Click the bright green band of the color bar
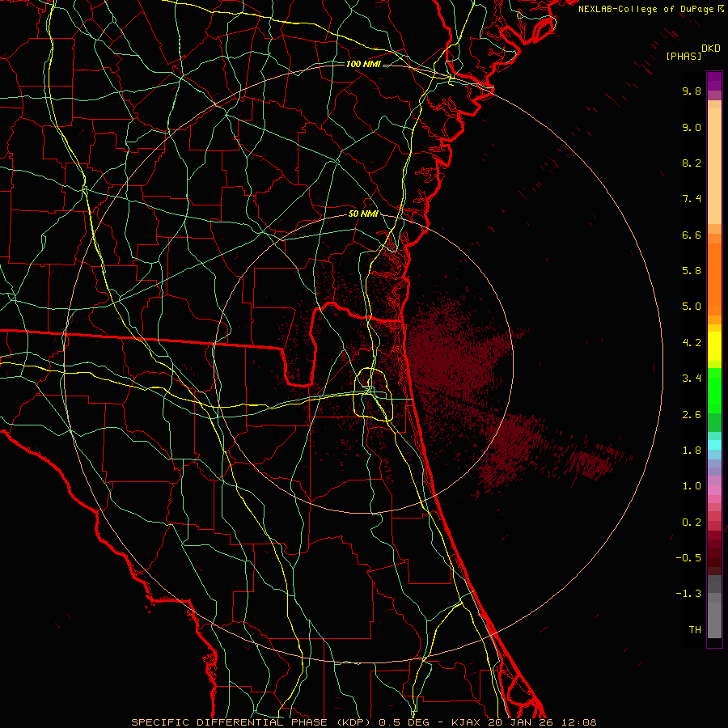Image resolution: width=728 pixels, height=728 pixels. pyautogui.click(x=714, y=389)
